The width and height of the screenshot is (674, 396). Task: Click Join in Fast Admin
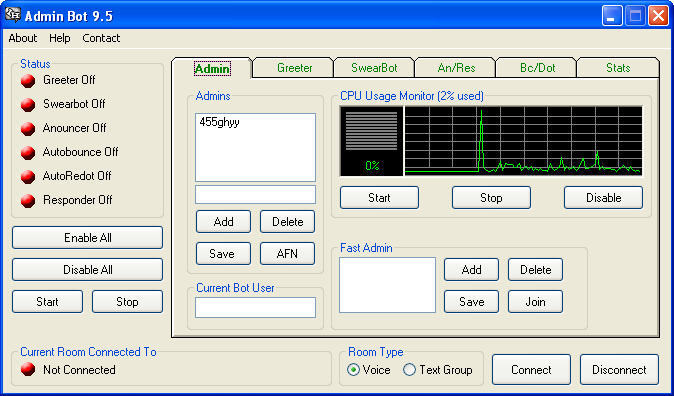tap(536, 301)
